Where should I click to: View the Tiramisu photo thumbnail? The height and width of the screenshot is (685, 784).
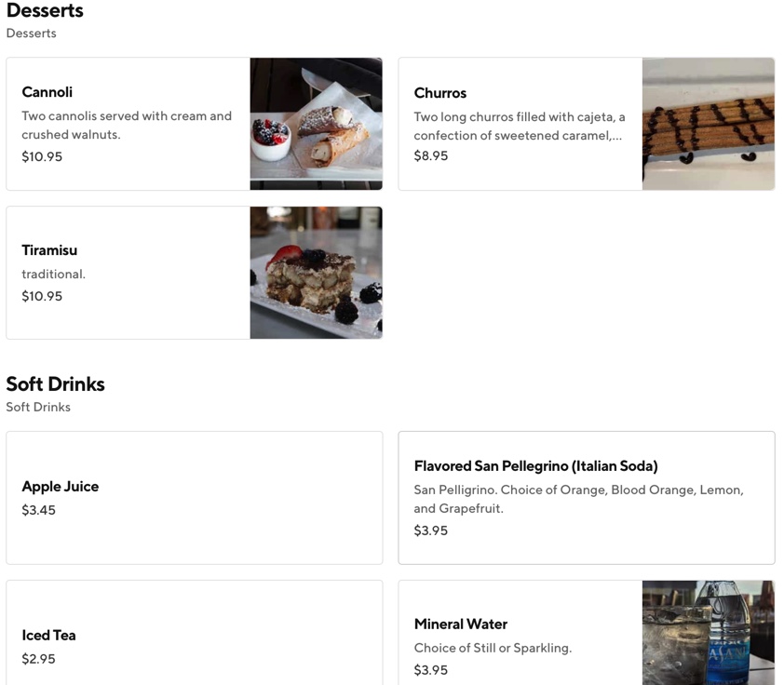[x=316, y=273]
